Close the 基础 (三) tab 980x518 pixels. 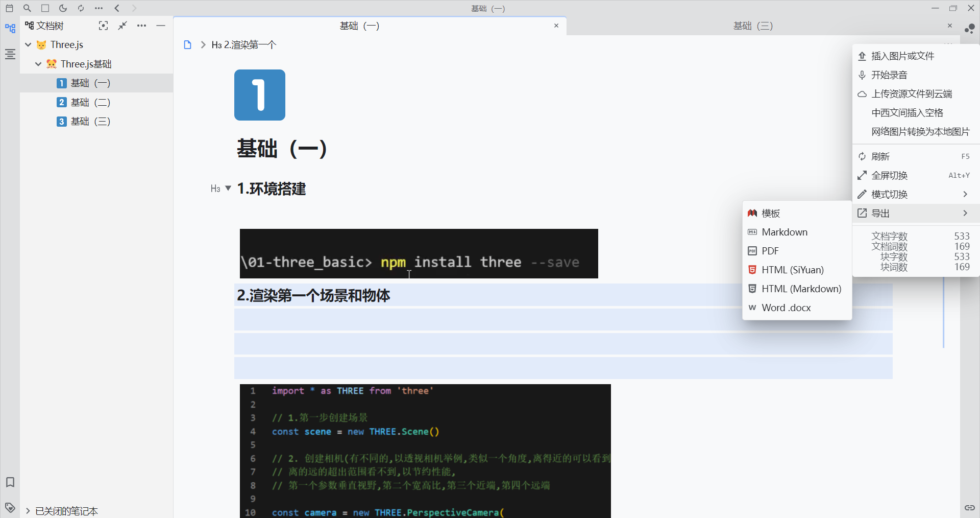tap(950, 26)
